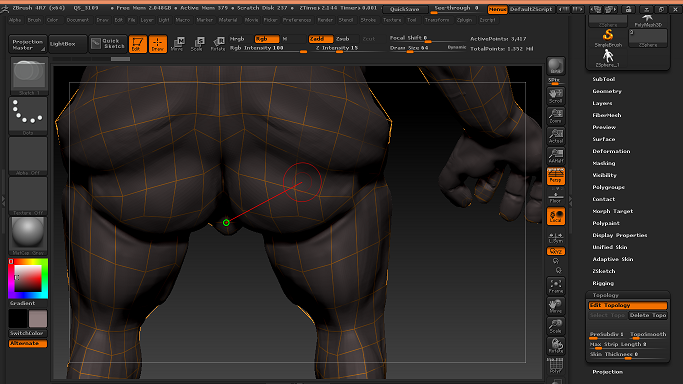Click the Rotate canvas icon on right shelf
The image size is (683, 384).
pyautogui.click(x=556, y=346)
